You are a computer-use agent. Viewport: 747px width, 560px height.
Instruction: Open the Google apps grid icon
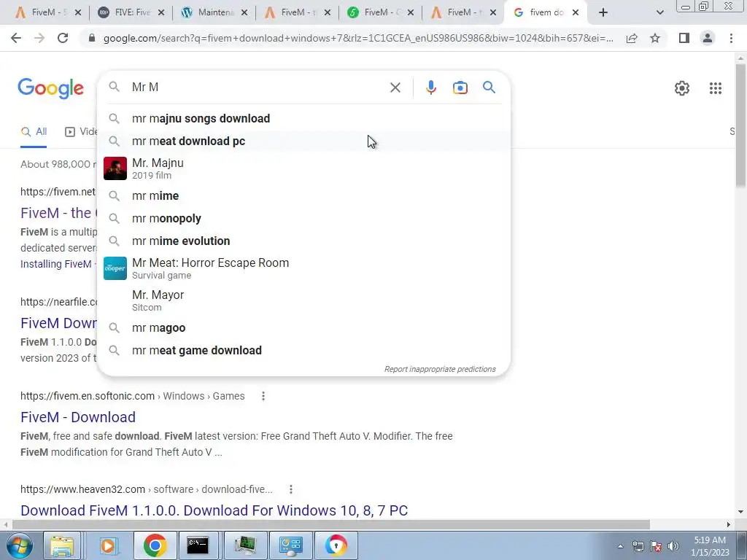pos(715,88)
